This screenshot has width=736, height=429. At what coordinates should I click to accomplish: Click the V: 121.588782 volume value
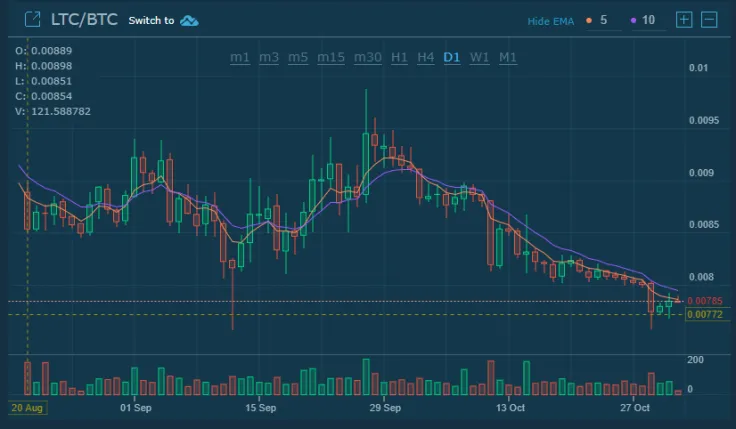point(53,112)
